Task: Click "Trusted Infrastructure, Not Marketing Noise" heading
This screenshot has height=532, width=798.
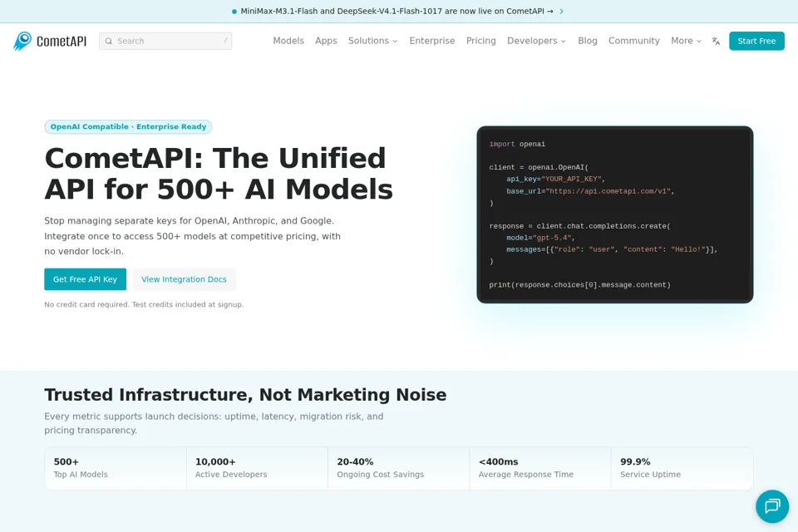Action: click(245, 395)
